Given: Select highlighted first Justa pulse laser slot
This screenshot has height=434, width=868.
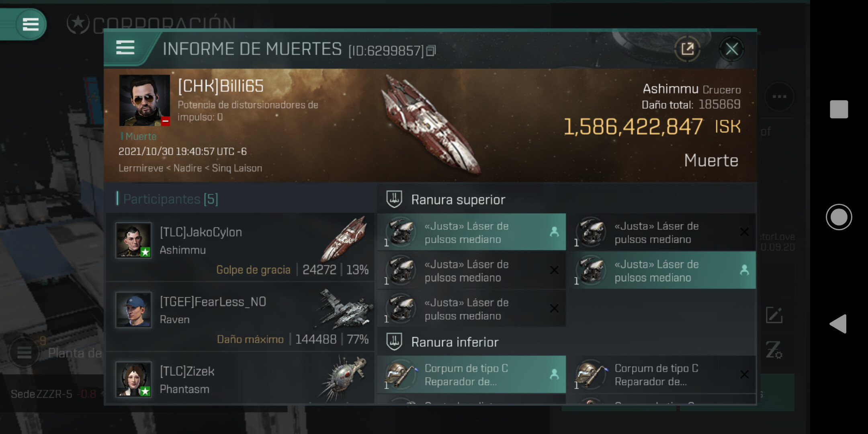Looking at the screenshot, I should (x=471, y=232).
